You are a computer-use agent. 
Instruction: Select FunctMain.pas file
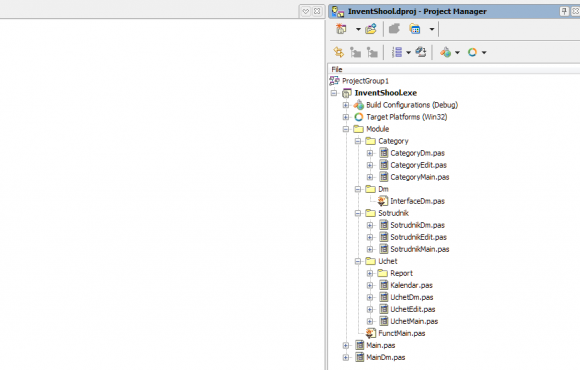point(402,333)
